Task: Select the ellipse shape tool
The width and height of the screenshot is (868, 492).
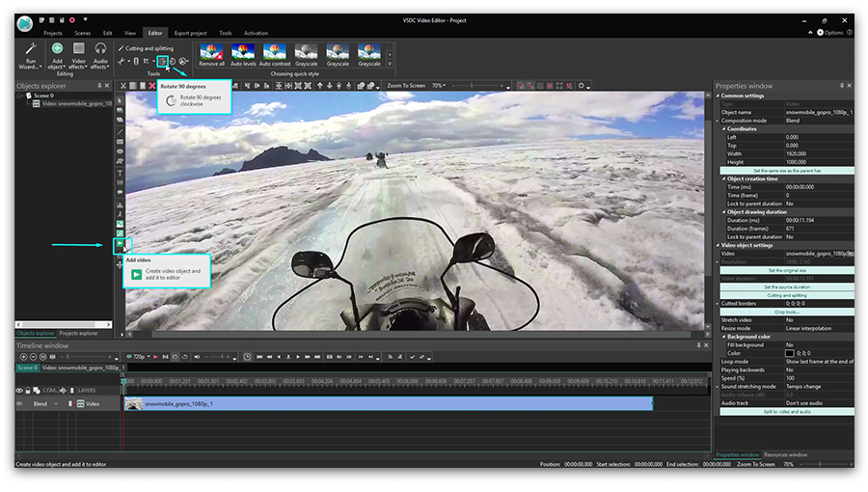Action: click(120, 151)
